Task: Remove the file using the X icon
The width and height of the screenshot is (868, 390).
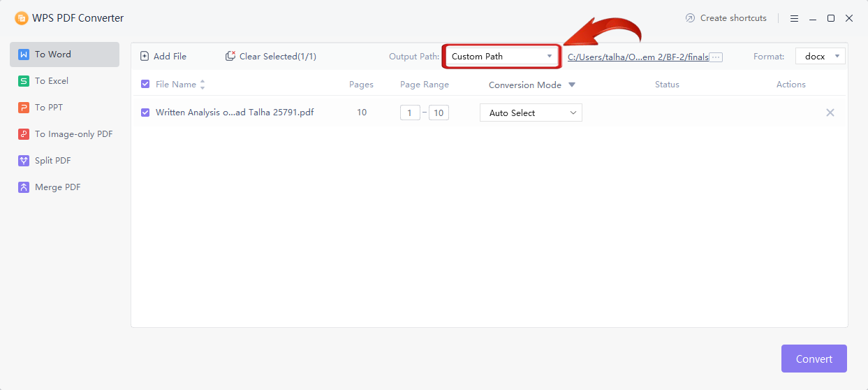Action: tap(830, 113)
